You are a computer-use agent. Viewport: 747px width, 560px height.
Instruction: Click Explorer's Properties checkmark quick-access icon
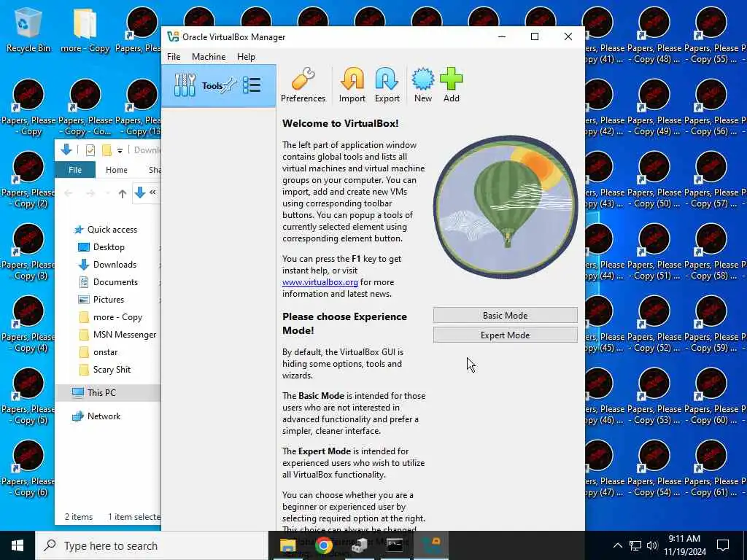pyautogui.click(x=90, y=150)
